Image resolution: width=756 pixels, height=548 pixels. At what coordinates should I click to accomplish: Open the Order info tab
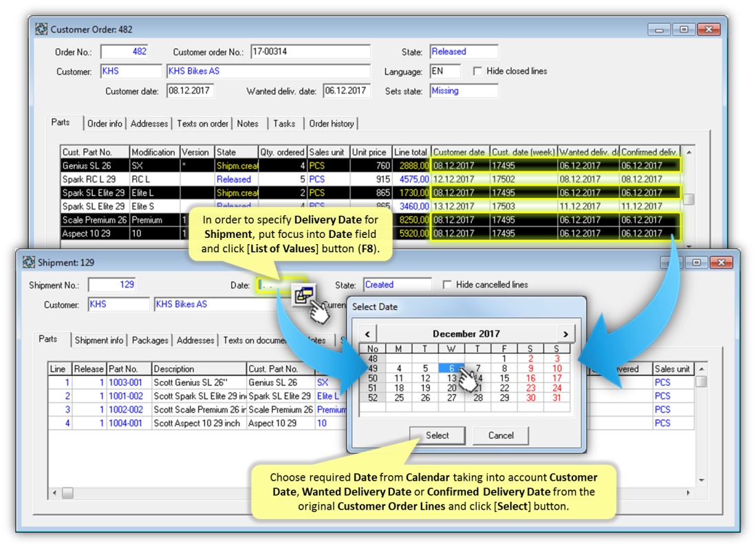tap(105, 124)
